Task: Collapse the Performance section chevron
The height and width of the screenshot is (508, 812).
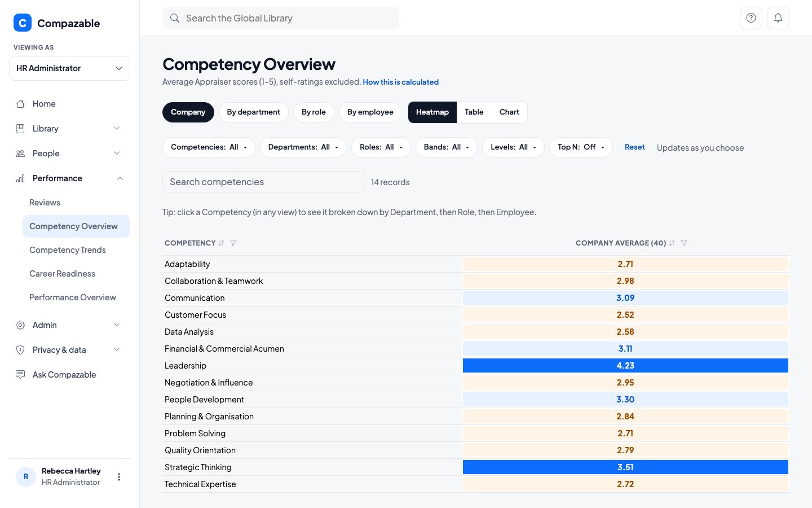Action: (x=120, y=178)
